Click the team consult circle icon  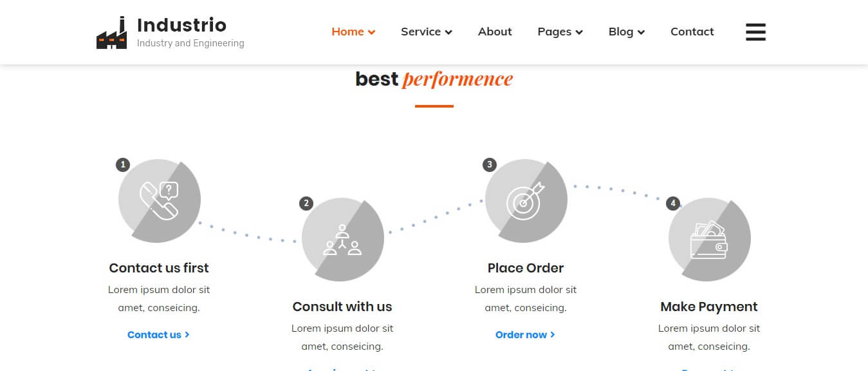point(343,239)
